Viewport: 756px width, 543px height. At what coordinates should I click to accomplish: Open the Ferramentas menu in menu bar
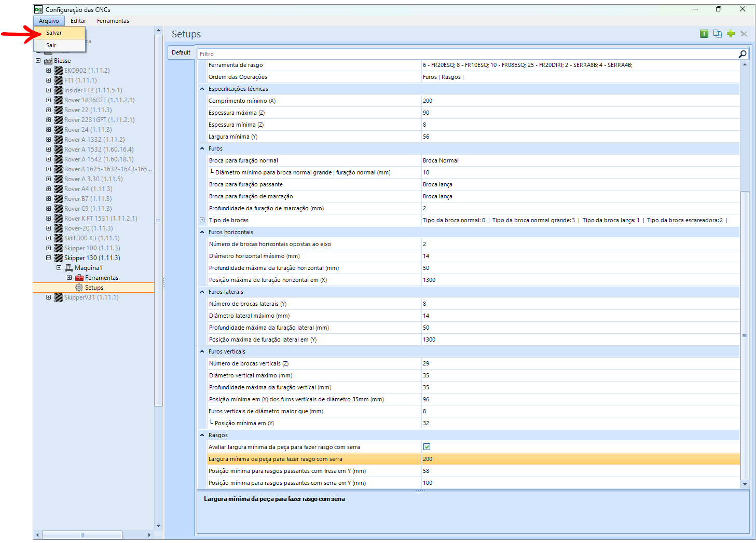[113, 21]
